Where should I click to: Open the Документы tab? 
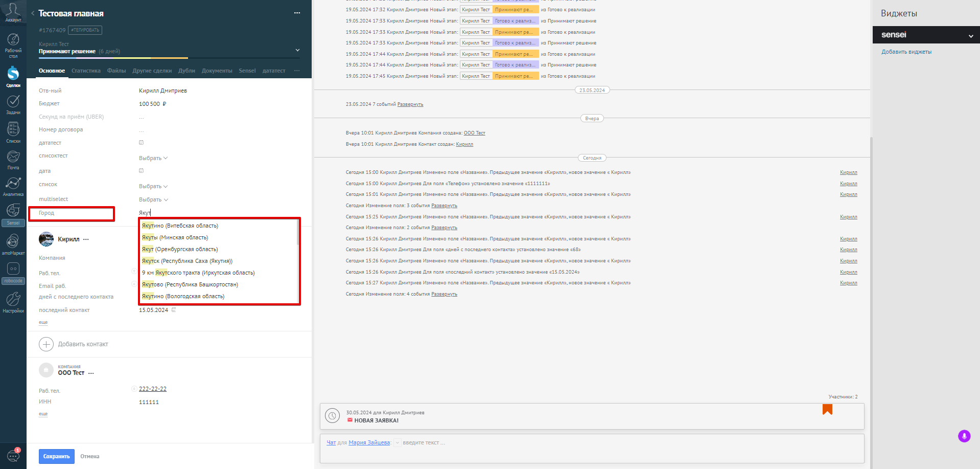[217, 71]
